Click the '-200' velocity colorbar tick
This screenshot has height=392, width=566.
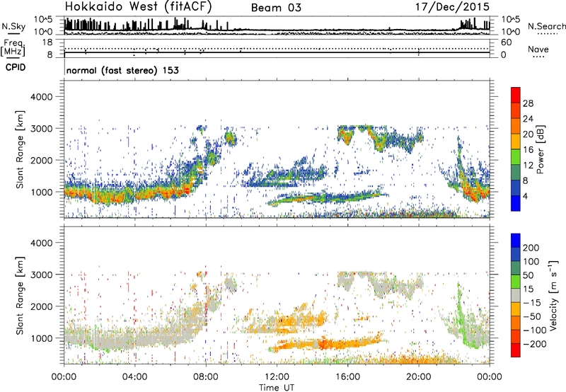535,344
